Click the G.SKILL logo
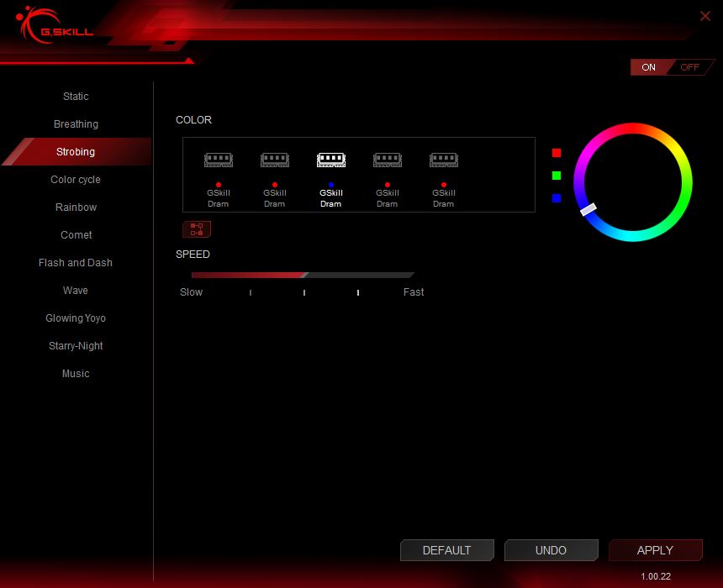 55,25
